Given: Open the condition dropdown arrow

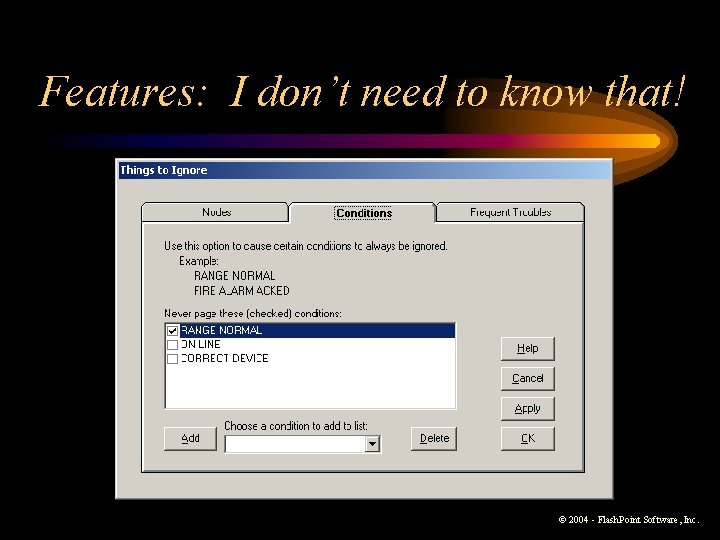Looking at the screenshot, I should [x=372, y=444].
